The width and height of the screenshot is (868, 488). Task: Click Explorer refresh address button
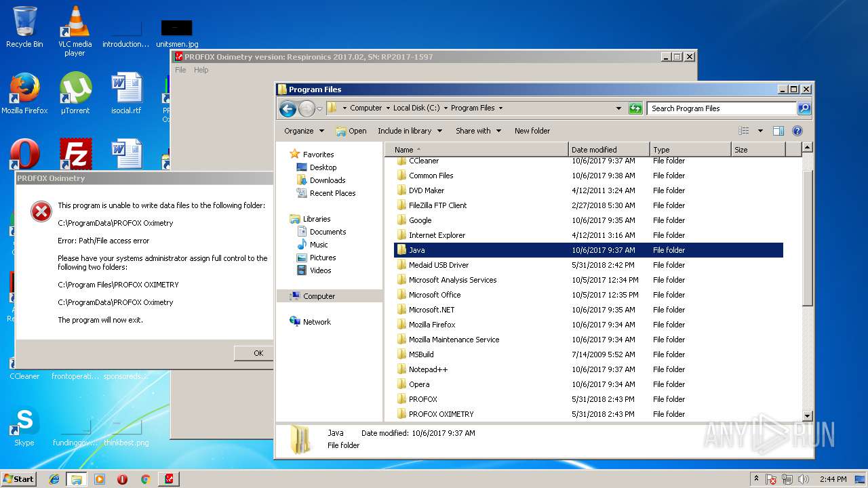pos(635,108)
